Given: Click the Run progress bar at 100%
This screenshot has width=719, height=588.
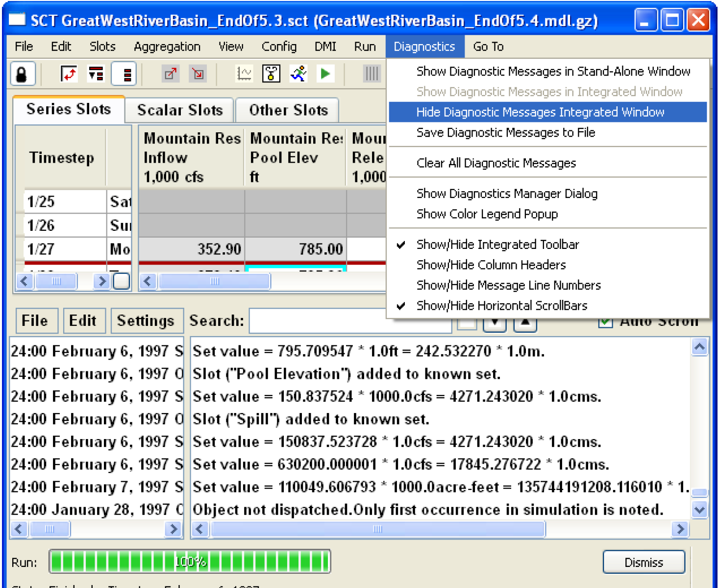Looking at the screenshot, I should tap(190, 562).
